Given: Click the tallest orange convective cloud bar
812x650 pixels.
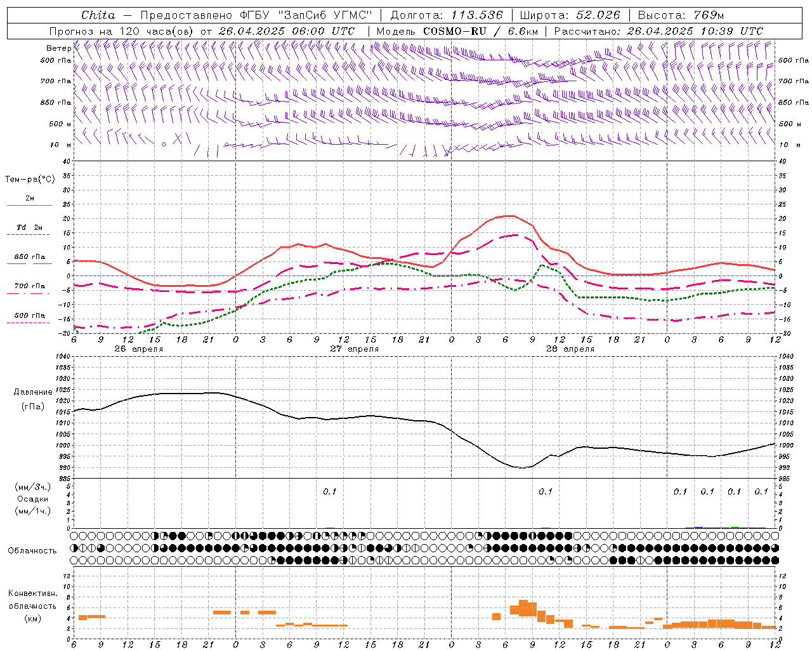Looking at the screenshot, I should tap(523, 608).
